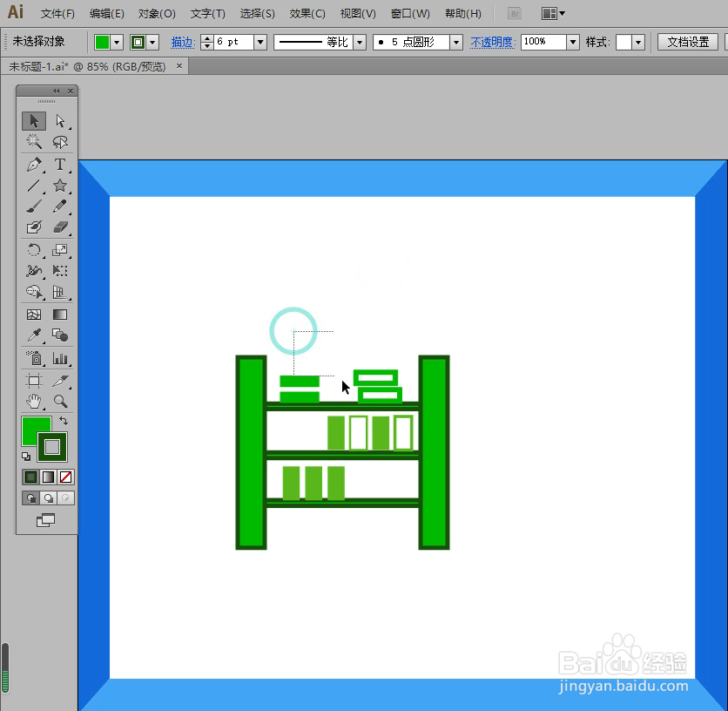Screen dimensions: 728x711
Task: Select the Blob Brush tool
Action: pyautogui.click(x=34, y=227)
